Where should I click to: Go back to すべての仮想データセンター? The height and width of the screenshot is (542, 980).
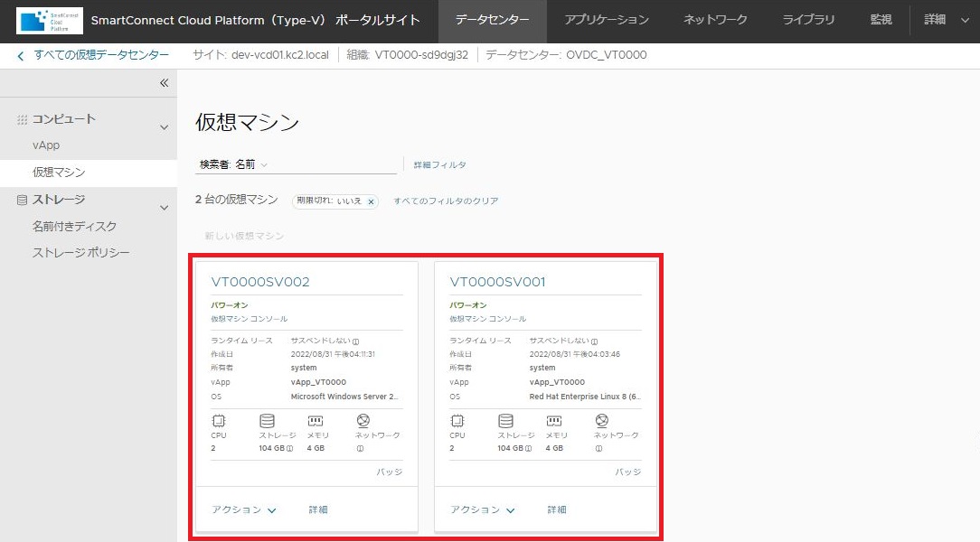coord(101,55)
